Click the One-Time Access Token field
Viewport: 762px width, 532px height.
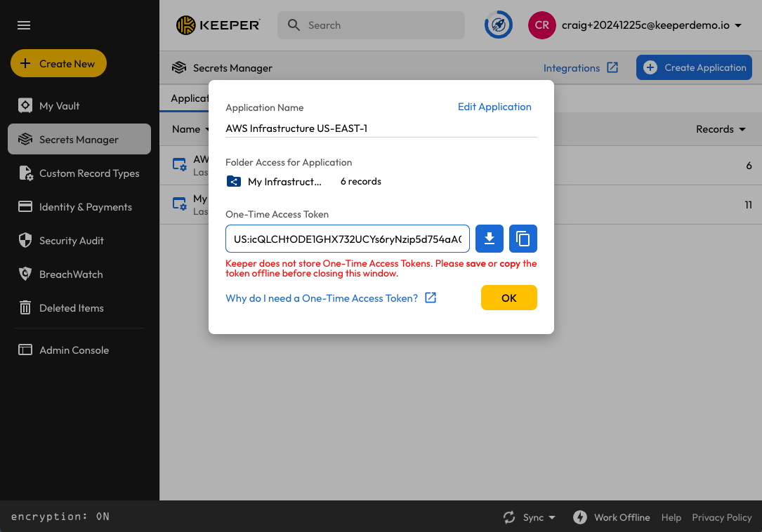click(347, 239)
